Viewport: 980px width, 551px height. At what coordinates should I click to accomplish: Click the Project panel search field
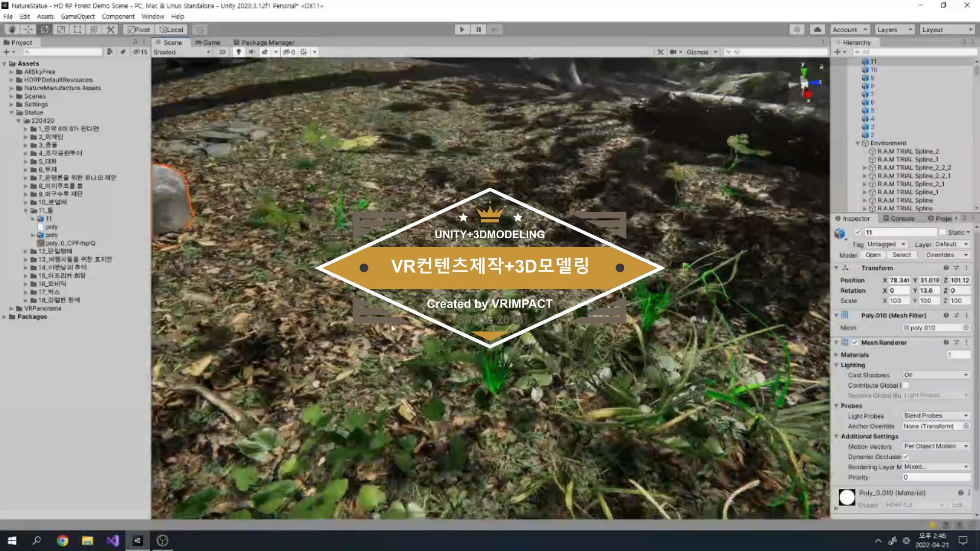[x=62, y=52]
